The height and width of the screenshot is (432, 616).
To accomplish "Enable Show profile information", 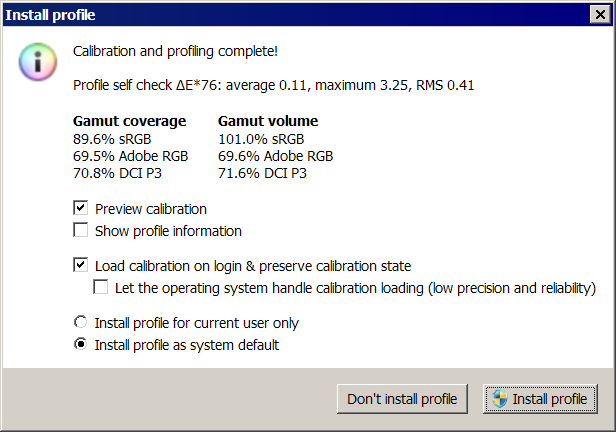I will (x=81, y=231).
